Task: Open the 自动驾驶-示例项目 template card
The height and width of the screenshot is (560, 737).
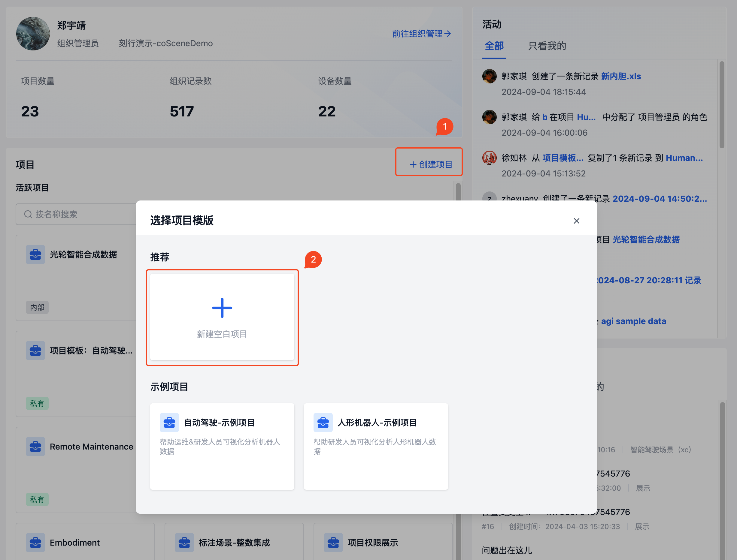Action: coord(222,446)
